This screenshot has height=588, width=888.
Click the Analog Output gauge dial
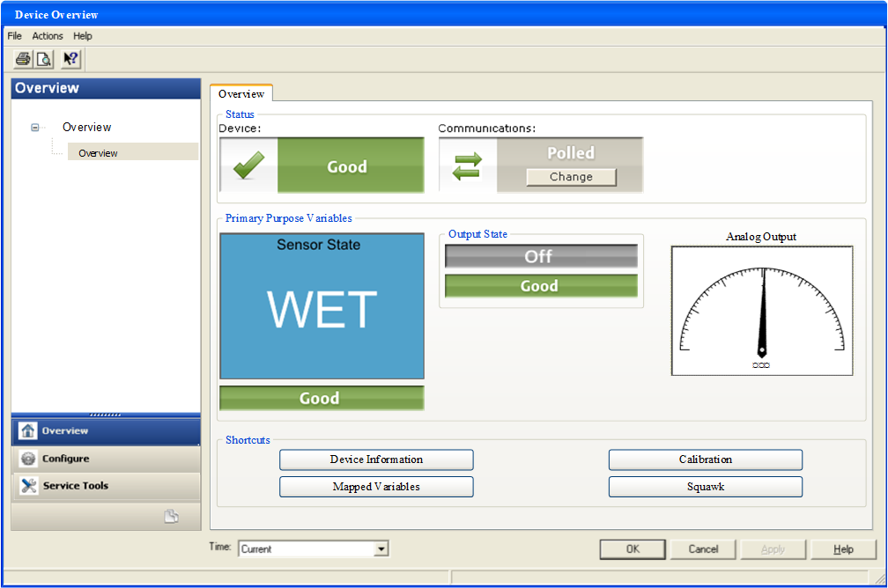click(762, 311)
